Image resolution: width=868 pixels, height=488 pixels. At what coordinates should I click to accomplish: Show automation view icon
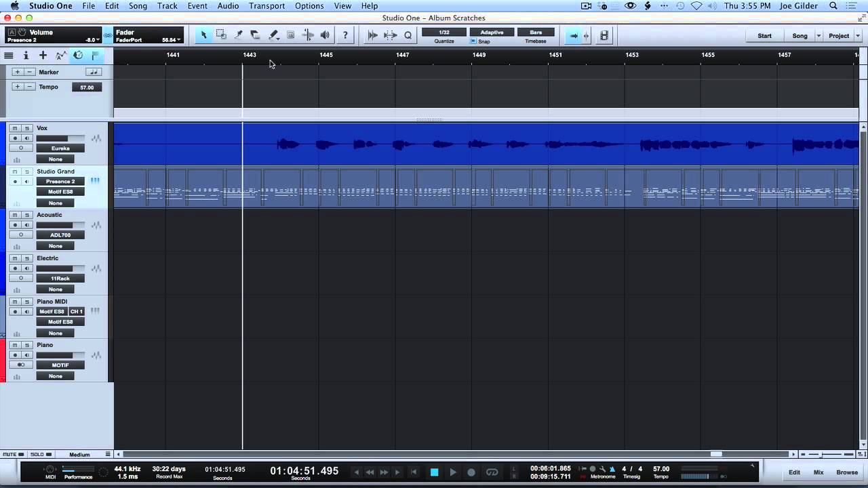60,56
